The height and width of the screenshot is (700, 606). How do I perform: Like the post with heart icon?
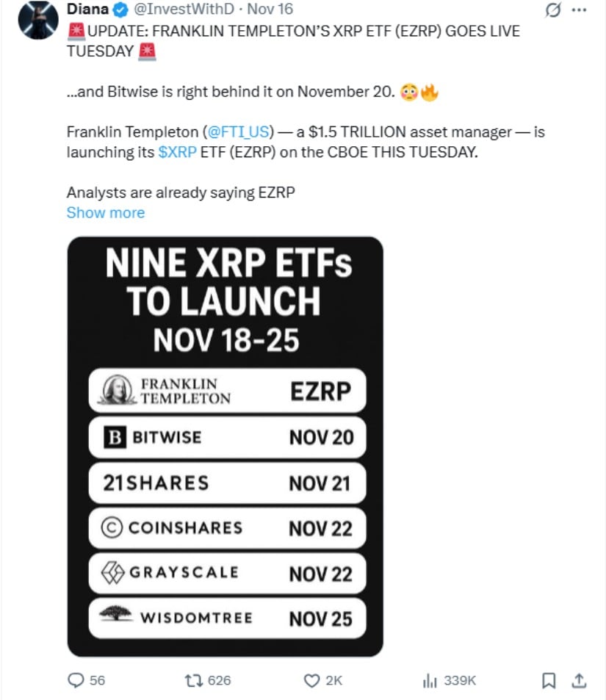coord(310,681)
